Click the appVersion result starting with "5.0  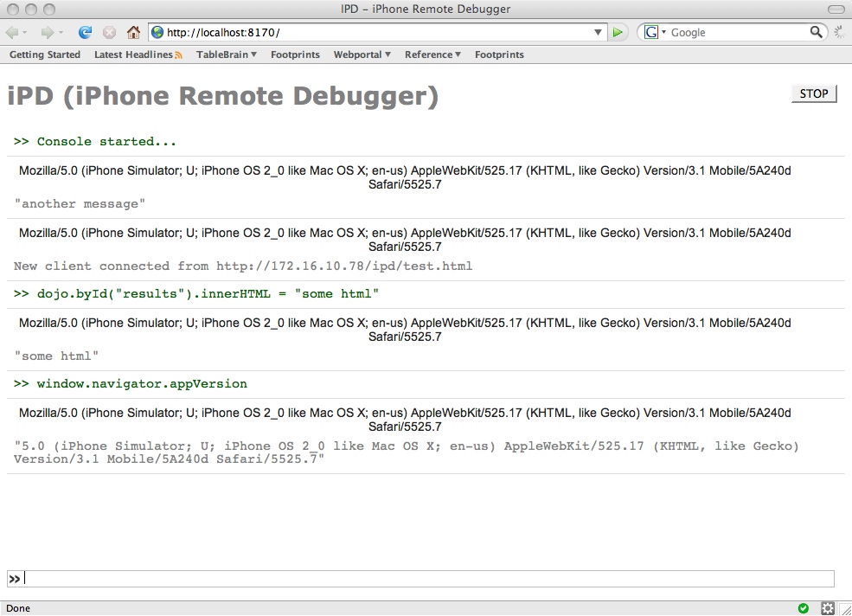pyautogui.click(x=407, y=452)
